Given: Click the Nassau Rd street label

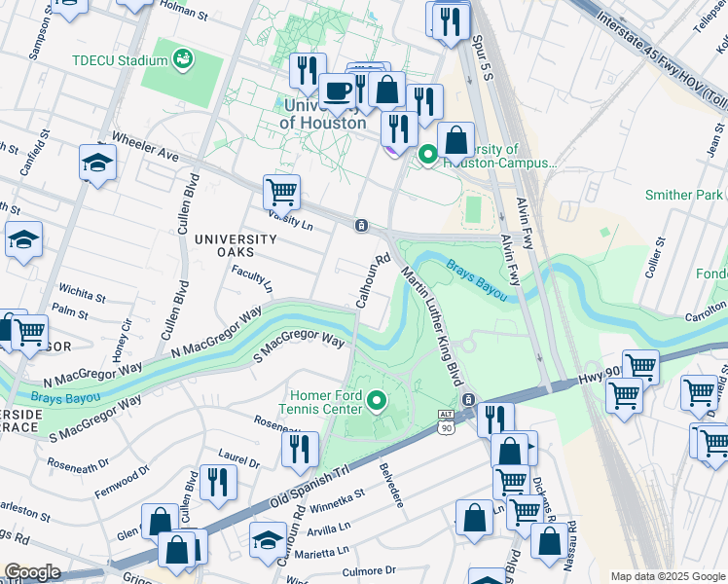Looking at the screenshot, I should pyautogui.click(x=569, y=546).
